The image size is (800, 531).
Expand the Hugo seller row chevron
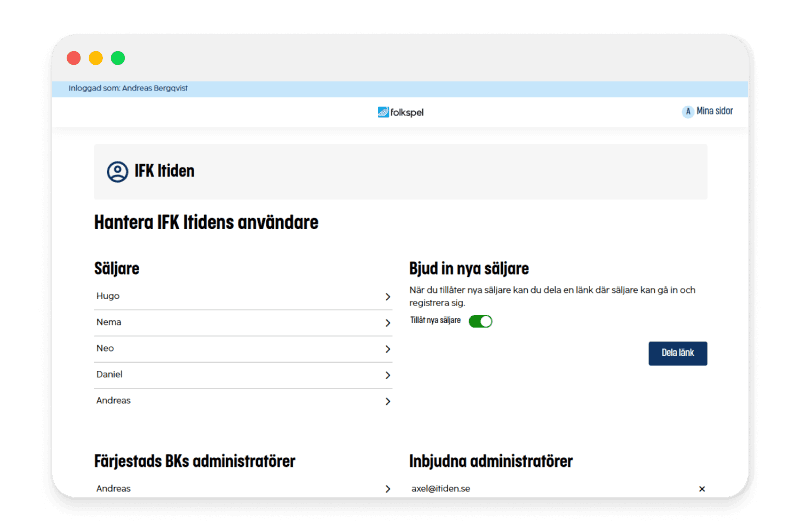point(388,297)
